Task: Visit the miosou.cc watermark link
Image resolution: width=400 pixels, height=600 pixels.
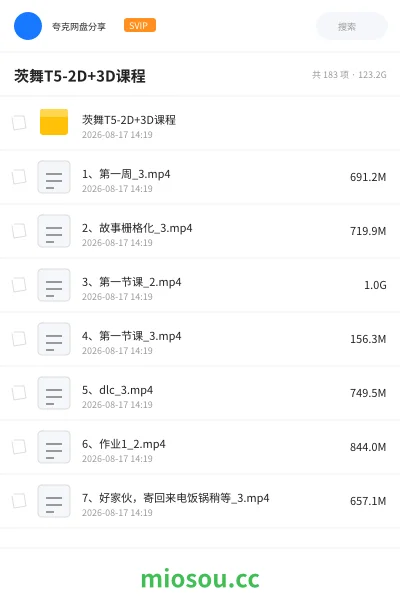Action: point(200,579)
